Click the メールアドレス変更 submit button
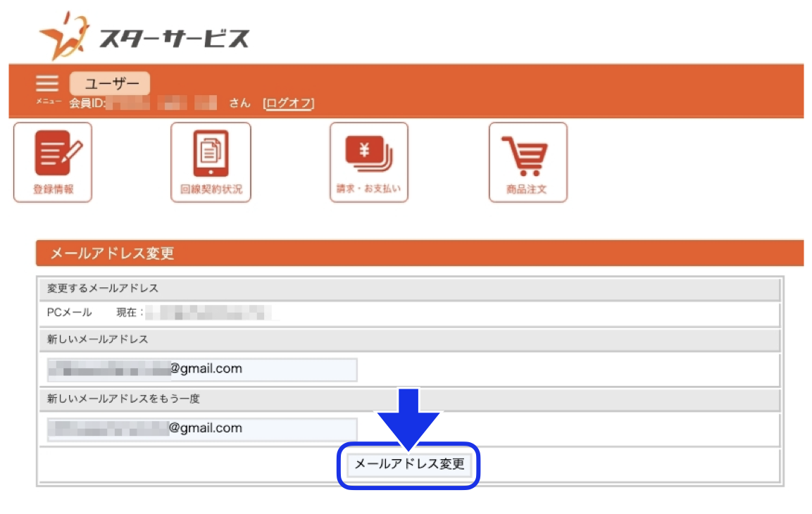The image size is (812, 514). [408, 464]
